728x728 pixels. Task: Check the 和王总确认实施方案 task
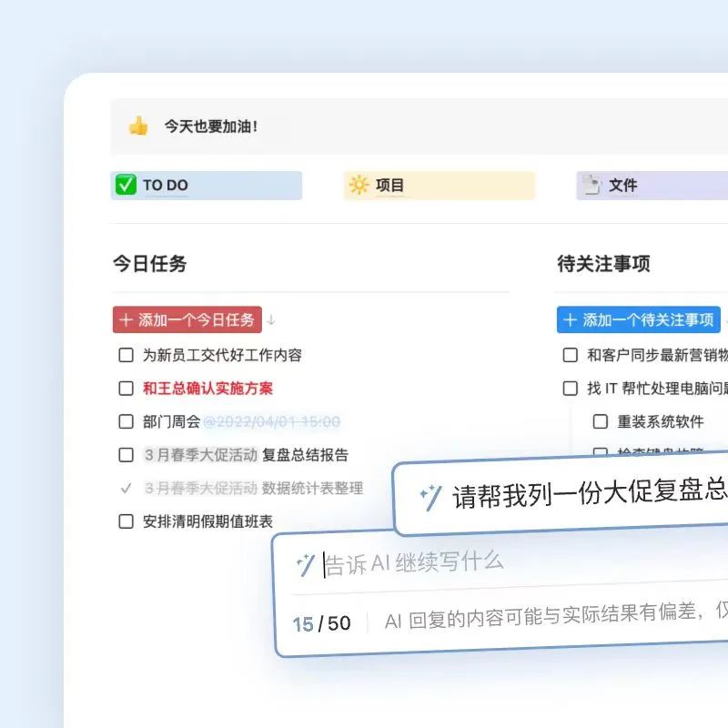point(126,389)
